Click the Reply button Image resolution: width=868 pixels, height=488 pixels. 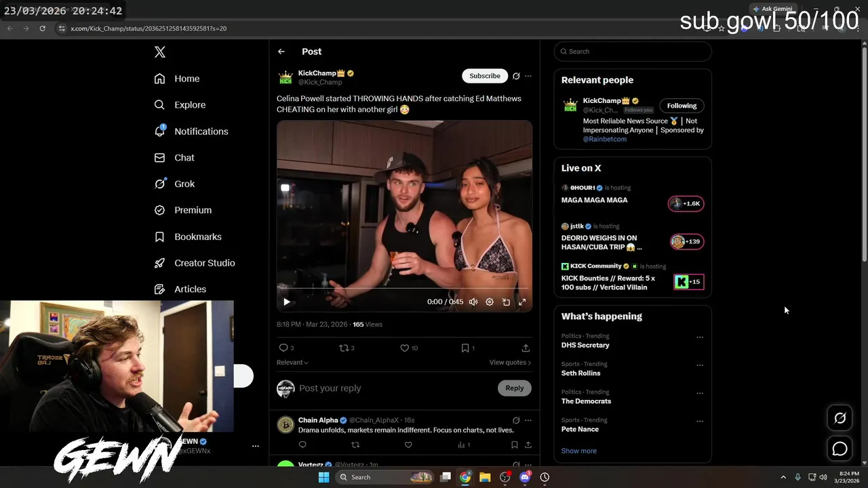(515, 388)
